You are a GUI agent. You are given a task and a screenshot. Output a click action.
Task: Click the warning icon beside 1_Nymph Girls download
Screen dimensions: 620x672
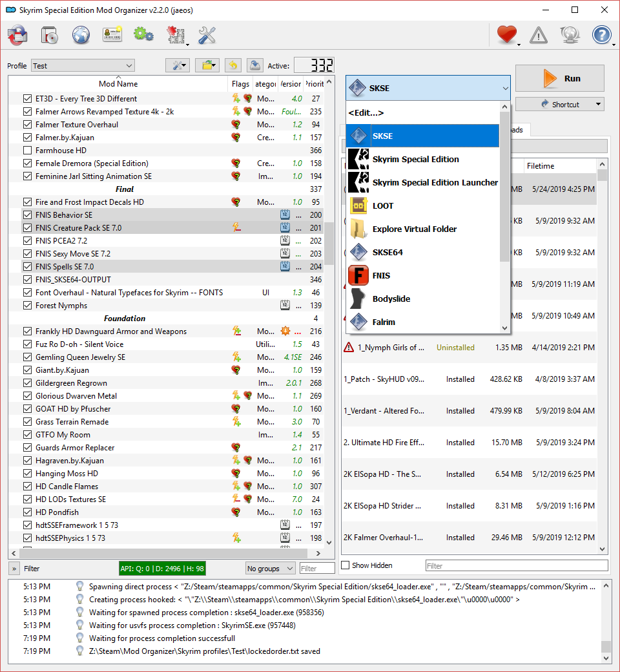349,348
